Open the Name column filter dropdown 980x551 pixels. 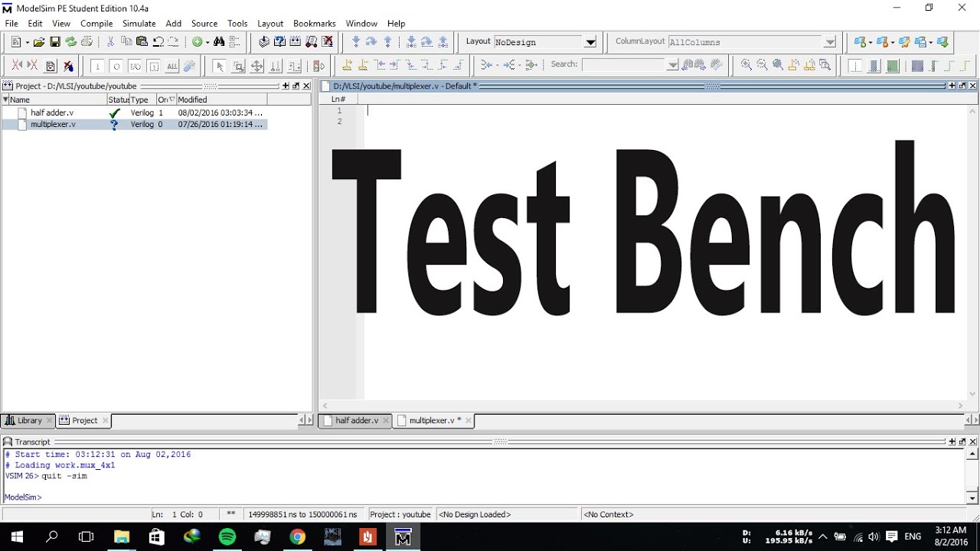coord(5,99)
